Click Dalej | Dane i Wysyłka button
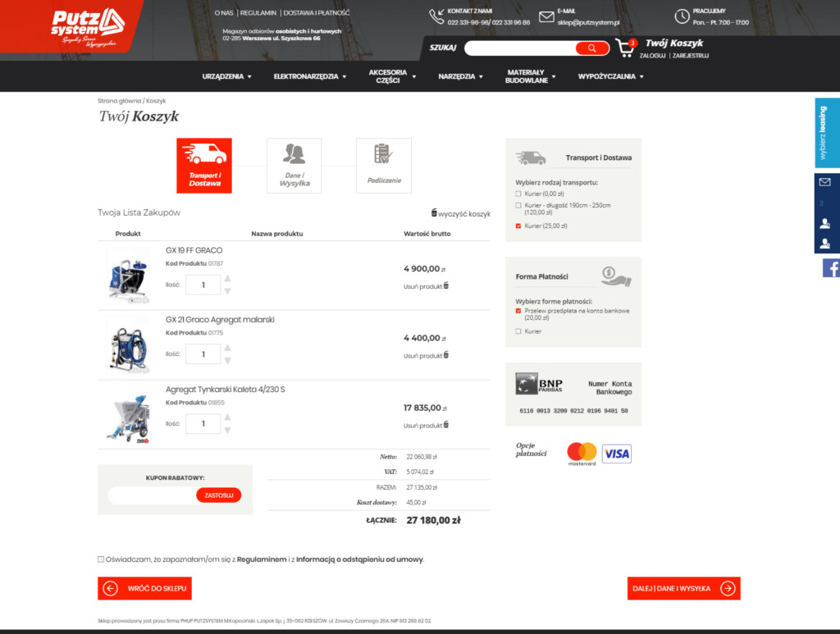The width and height of the screenshot is (840, 634). point(684,588)
